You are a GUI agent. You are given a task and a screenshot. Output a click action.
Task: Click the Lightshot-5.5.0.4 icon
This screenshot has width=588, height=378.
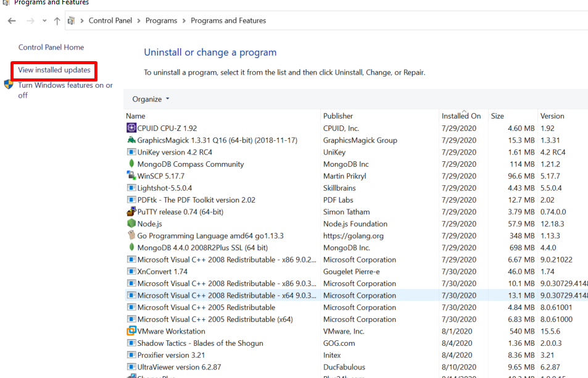[131, 188]
